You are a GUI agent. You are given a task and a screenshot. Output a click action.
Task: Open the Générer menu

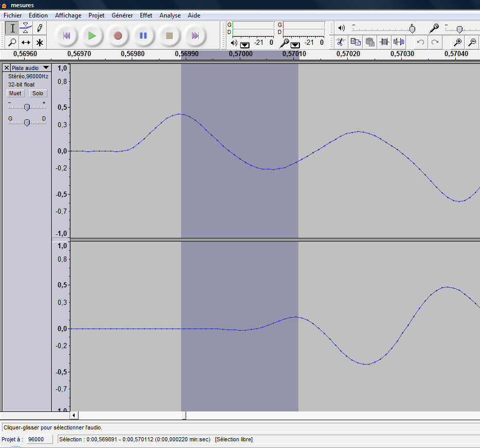click(122, 15)
